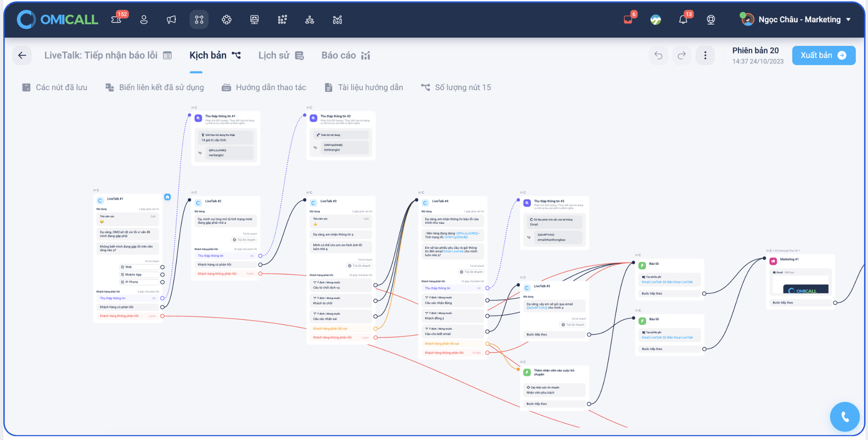Select Thêm nhân viên vào cuộc trò chuyện node
The width and height of the screenshot is (868, 440).
554,388
